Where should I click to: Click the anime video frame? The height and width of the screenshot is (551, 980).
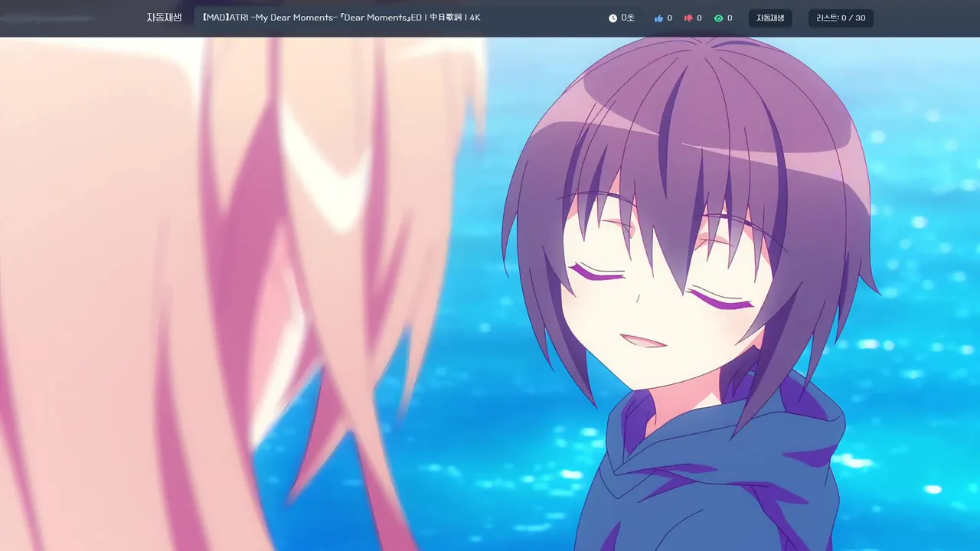(490, 294)
